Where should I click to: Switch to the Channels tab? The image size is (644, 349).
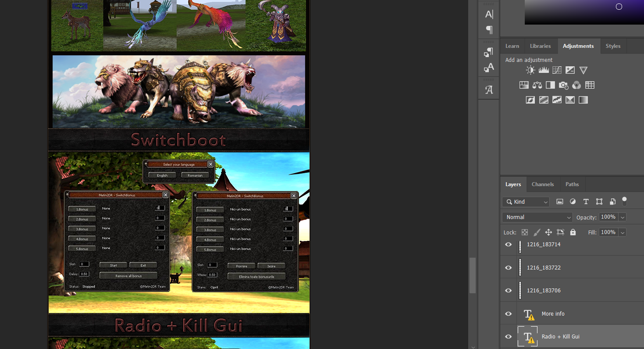pyautogui.click(x=543, y=184)
